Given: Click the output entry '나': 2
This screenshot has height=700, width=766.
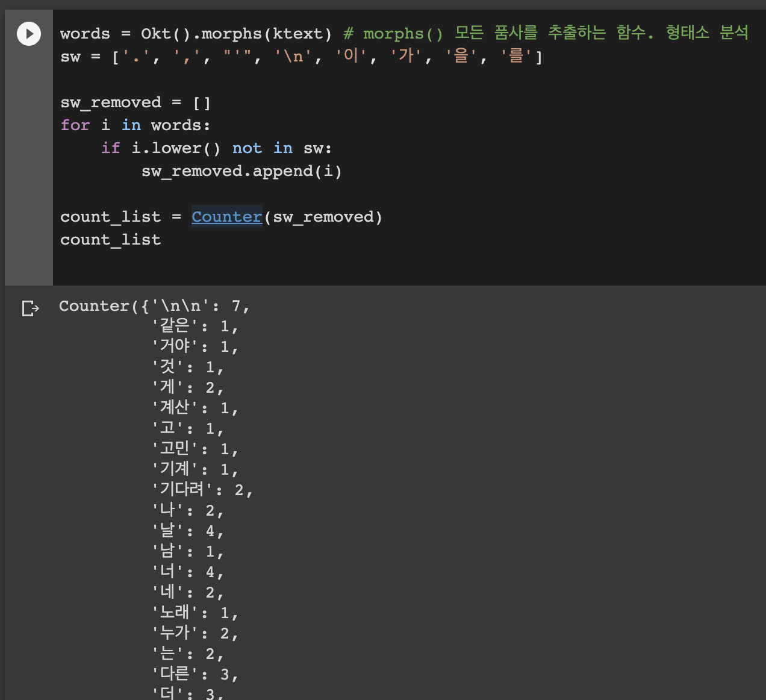Looking at the screenshot, I should [x=188, y=511].
